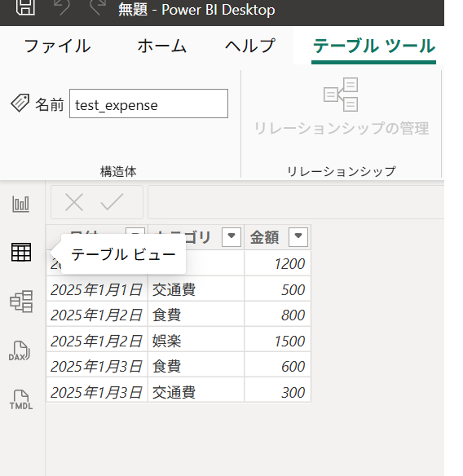This screenshot has width=463, height=476.
Task: Cancel formula with the X button
Action: tap(74, 202)
